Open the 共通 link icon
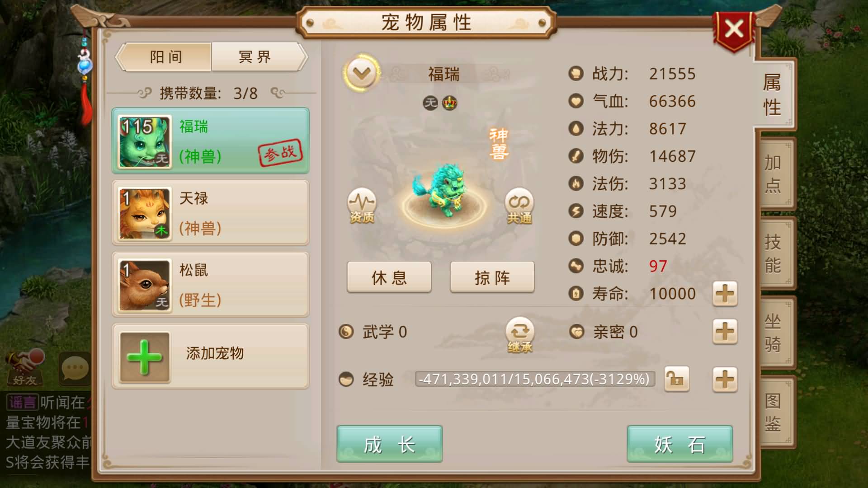The image size is (868, 488). point(519,206)
